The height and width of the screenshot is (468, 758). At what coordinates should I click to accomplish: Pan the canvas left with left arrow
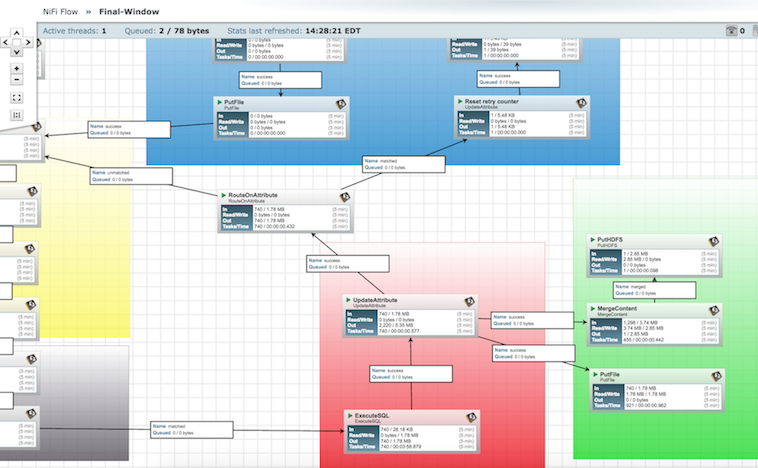(x=5, y=43)
